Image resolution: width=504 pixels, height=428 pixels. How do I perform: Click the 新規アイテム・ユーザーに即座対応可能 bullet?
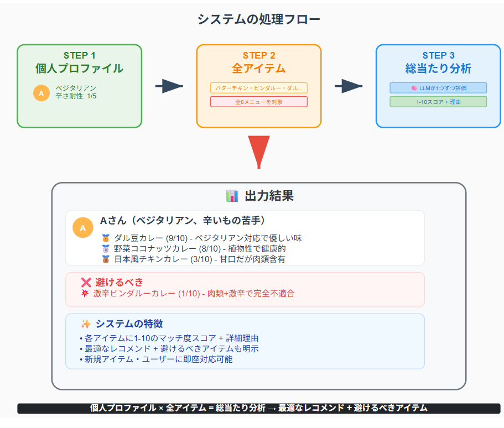click(x=156, y=359)
